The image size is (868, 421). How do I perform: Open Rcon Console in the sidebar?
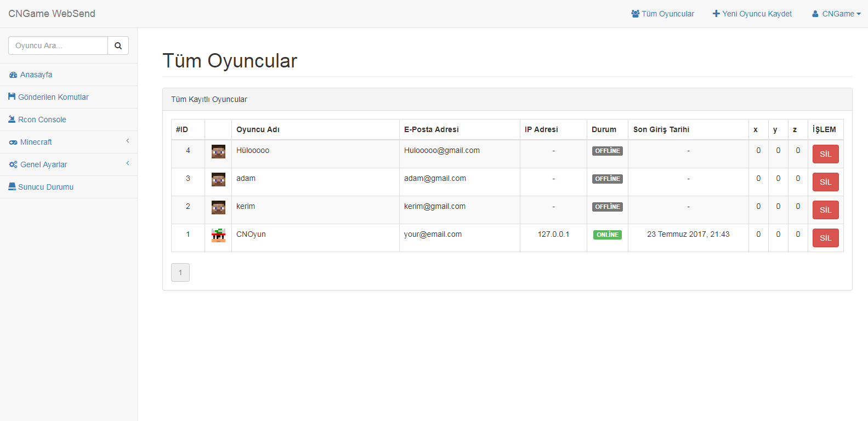(69, 120)
